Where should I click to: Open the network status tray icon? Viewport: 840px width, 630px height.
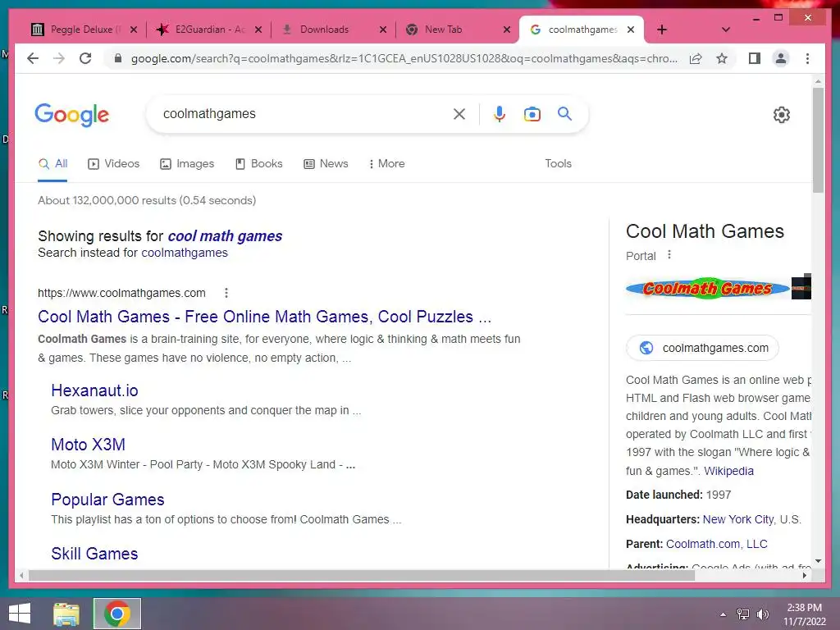(743, 614)
